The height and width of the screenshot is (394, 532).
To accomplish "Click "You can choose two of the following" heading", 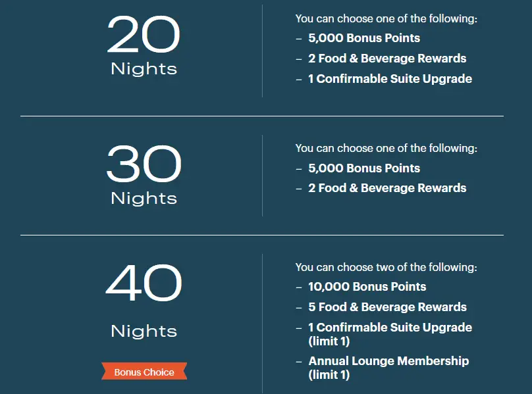I will pos(386,267).
